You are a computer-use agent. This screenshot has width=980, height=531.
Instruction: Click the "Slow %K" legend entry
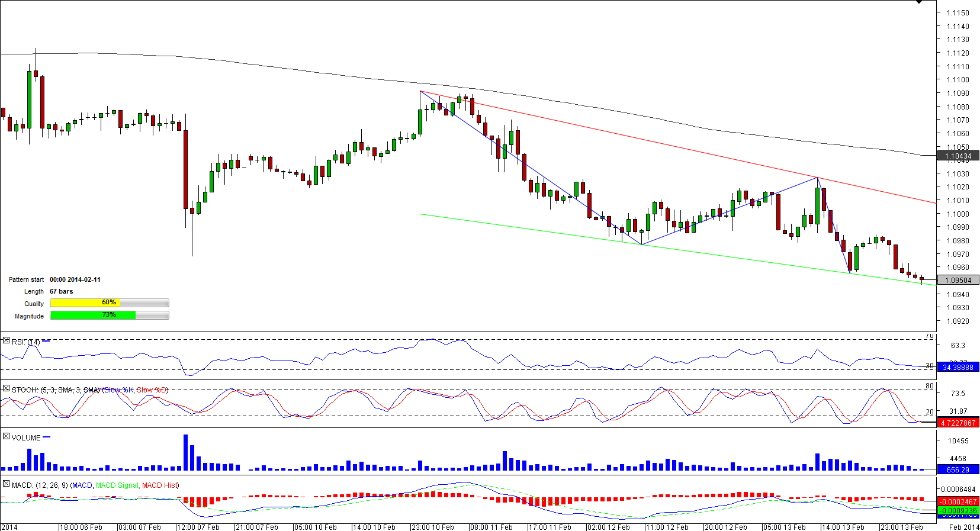[x=118, y=390]
